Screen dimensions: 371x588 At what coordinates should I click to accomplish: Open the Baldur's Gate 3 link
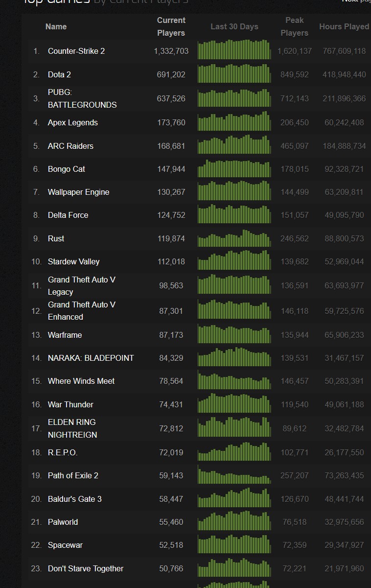pyautogui.click(x=75, y=499)
